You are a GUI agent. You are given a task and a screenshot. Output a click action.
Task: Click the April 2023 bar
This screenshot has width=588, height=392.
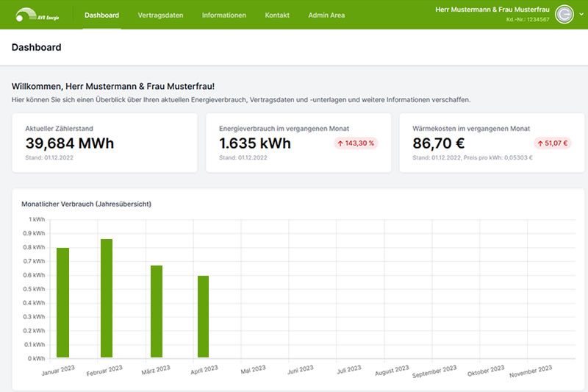coord(204,317)
